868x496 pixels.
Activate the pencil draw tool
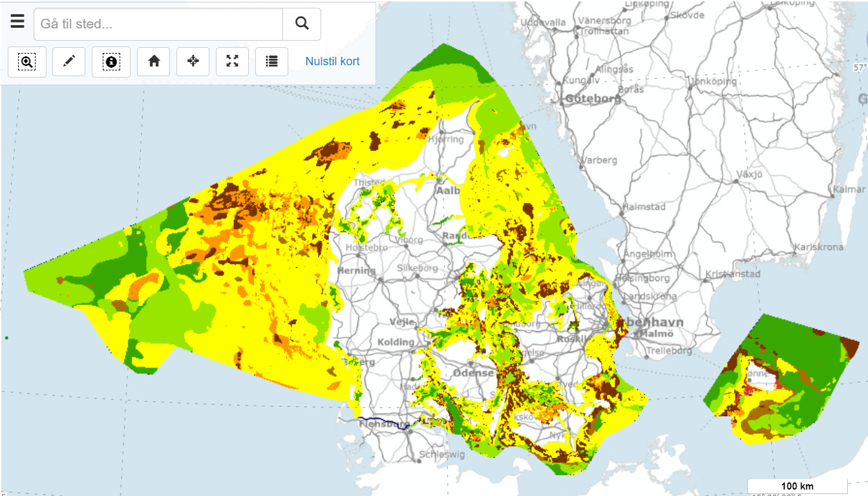tap(69, 61)
